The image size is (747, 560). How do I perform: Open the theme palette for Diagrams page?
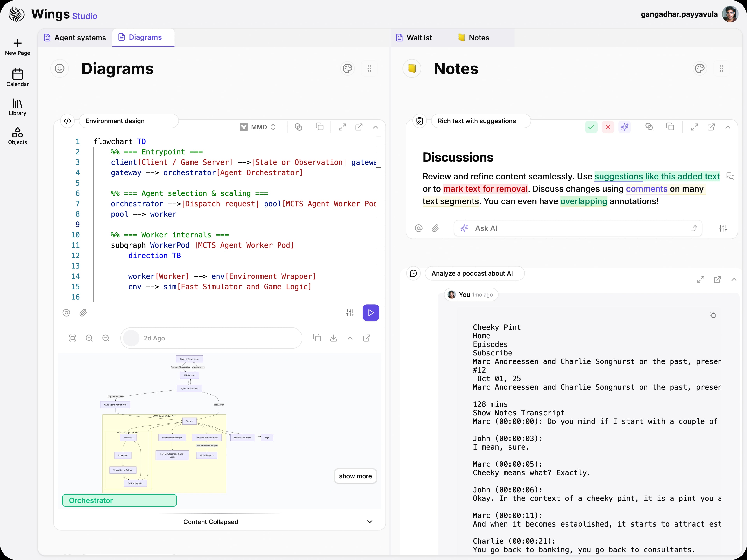click(x=347, y=68)
